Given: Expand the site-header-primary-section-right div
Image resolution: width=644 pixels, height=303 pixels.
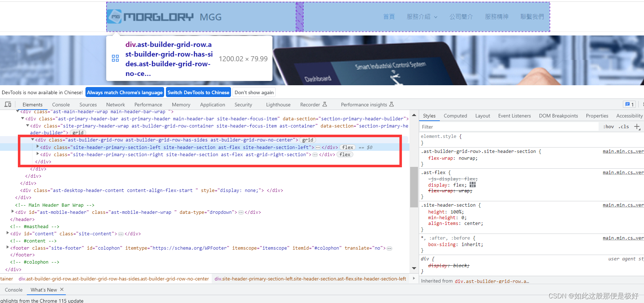Looking at the screenshot, I should point(38,154).
